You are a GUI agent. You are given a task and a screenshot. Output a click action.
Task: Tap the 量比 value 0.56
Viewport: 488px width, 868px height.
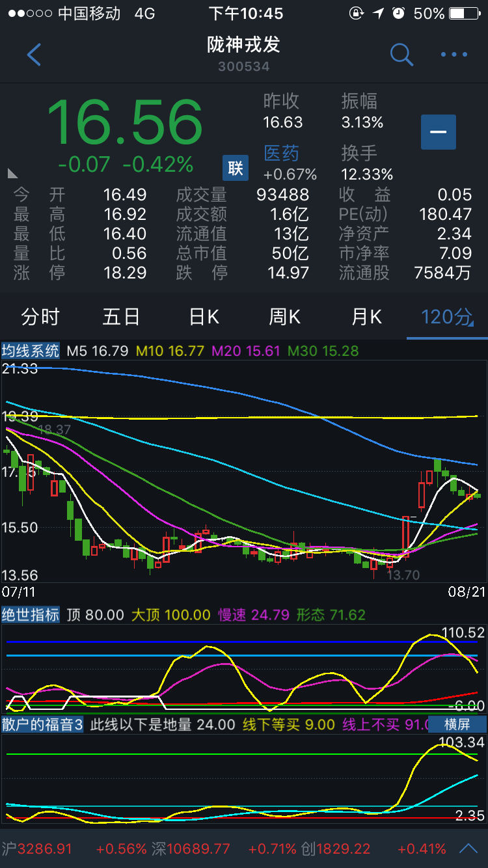pyautogui.click(x=129, y=253)
